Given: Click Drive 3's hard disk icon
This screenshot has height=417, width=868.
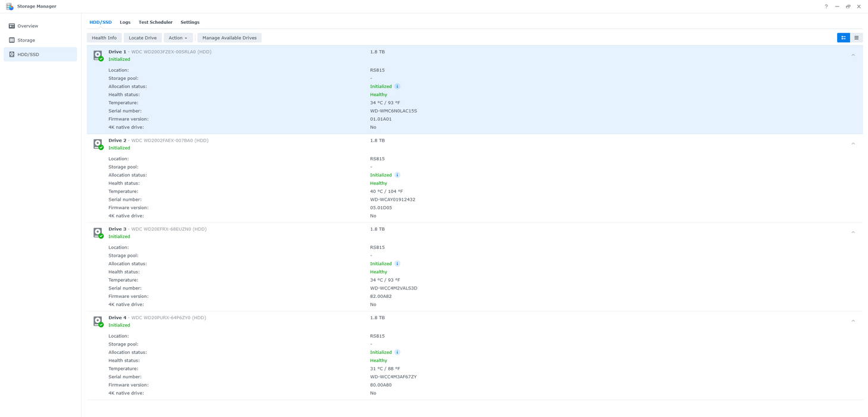Looking at the screenshot, I should click(x=98, y=232).
